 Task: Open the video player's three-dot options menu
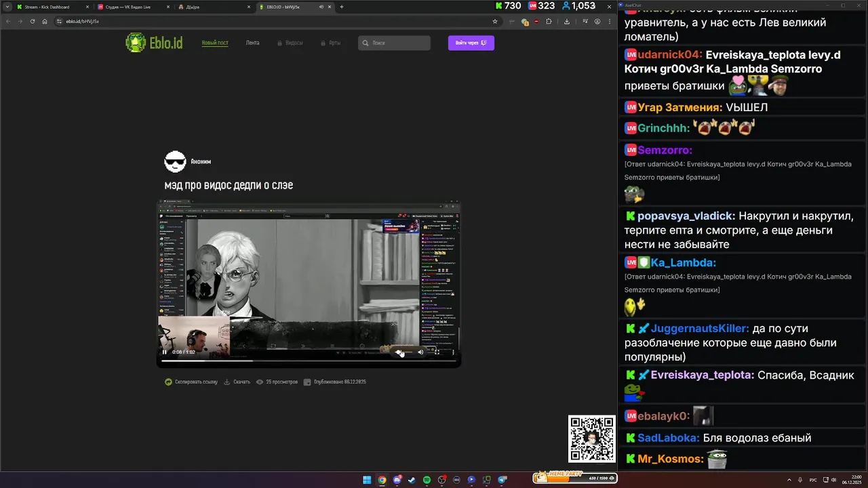[453, 352]
